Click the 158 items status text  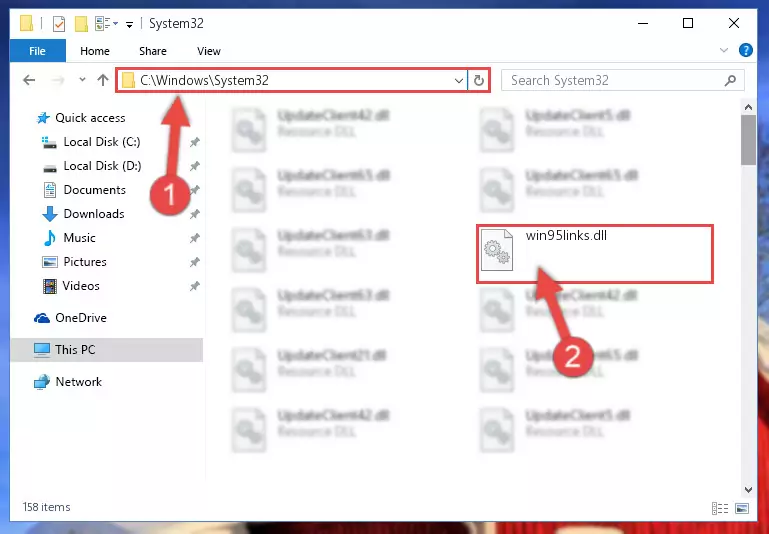pyautogui.click(x=46, y=507)
